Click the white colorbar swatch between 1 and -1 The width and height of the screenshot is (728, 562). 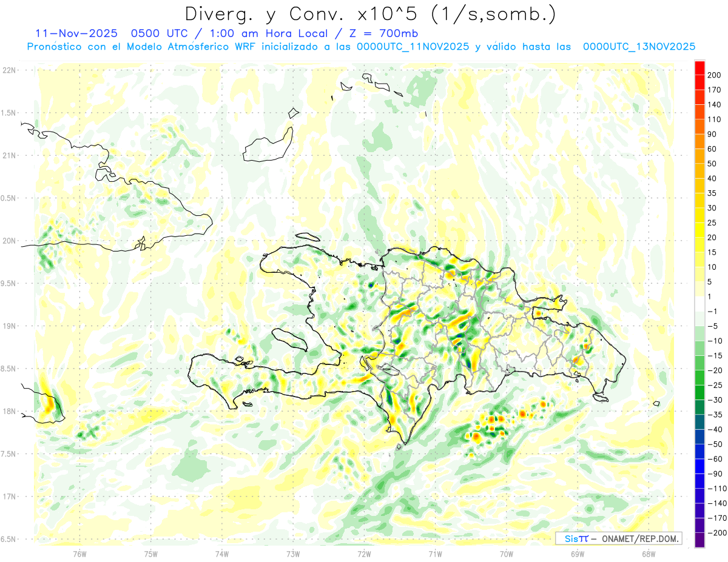pos(699,304)
